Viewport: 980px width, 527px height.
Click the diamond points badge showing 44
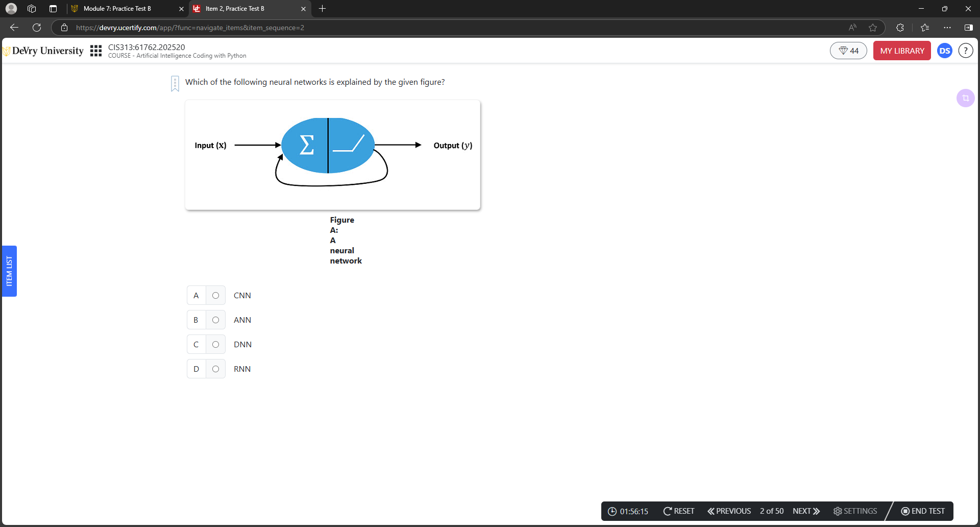848,51
